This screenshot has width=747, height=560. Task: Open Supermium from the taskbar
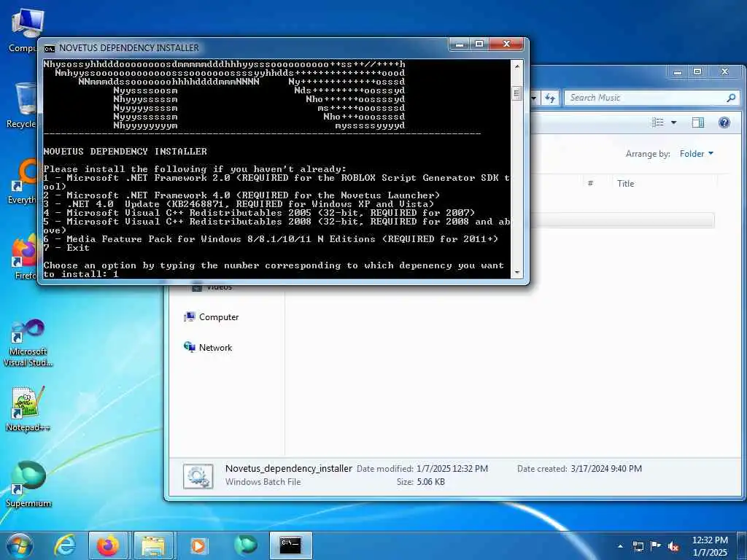(245, 545)
